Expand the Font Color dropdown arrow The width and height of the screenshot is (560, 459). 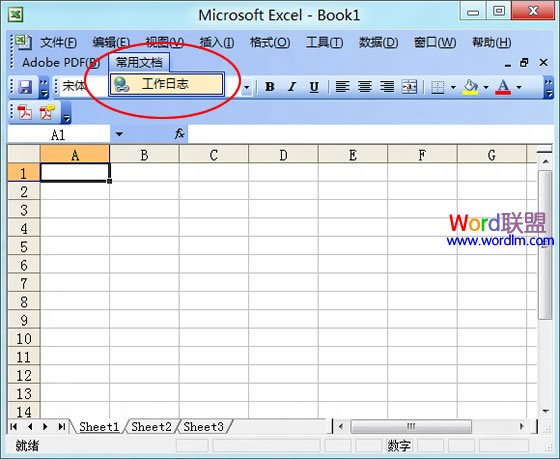click(x=519, y=87)
